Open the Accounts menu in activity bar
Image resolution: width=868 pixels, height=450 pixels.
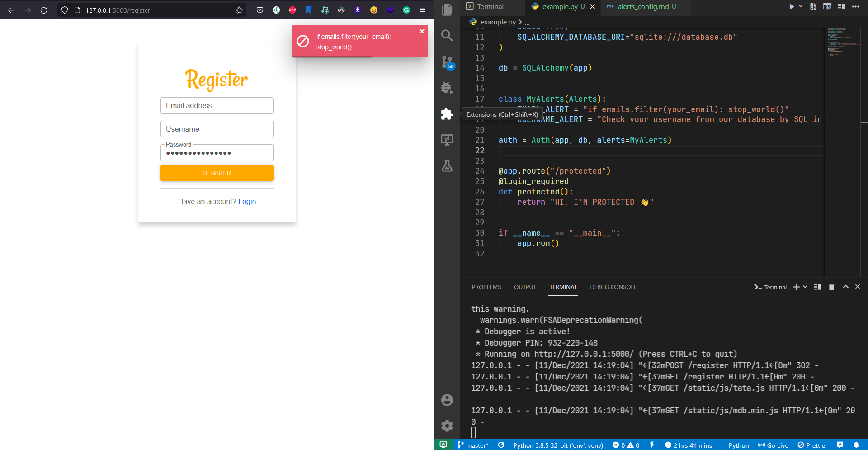coord(447,400)
